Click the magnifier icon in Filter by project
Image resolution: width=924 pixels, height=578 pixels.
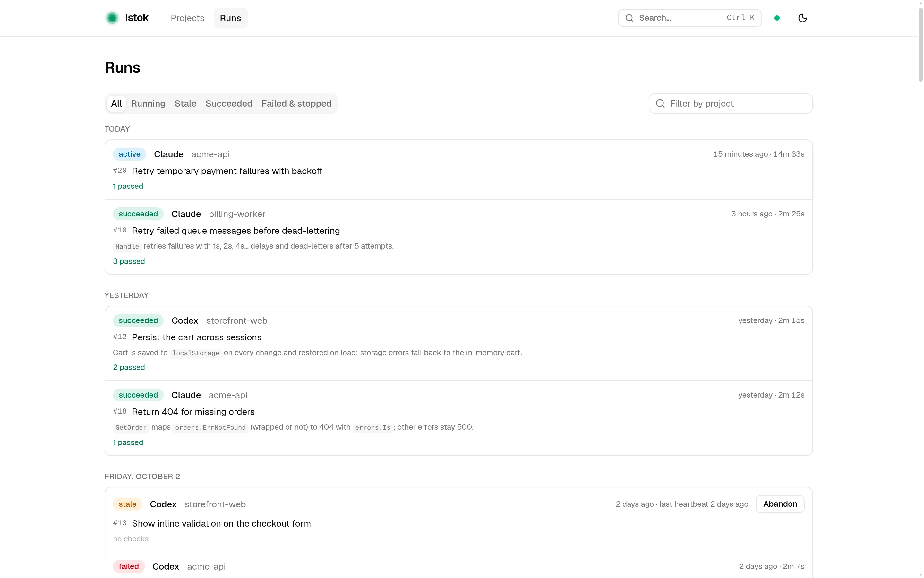[x=660, y=104]
